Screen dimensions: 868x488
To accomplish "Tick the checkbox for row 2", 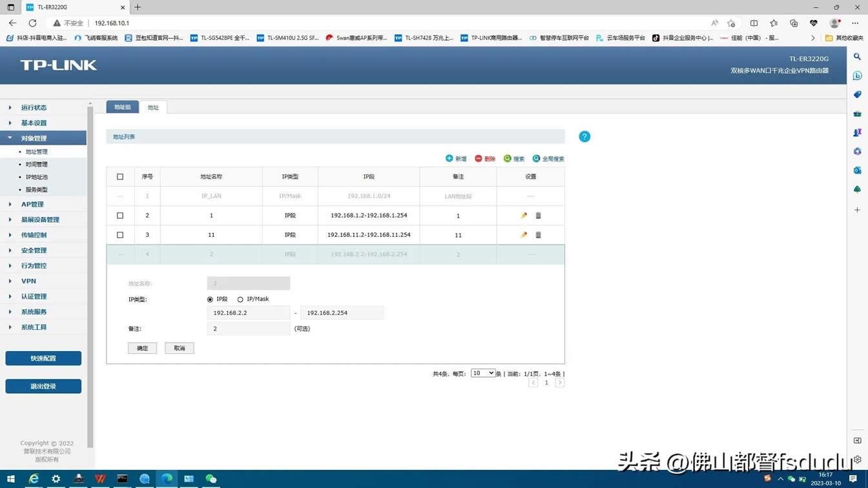I will click(120, 216).
